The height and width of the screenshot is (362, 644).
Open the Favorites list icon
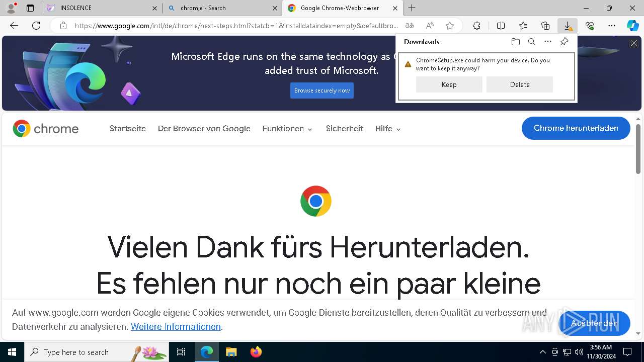(523, 26)
